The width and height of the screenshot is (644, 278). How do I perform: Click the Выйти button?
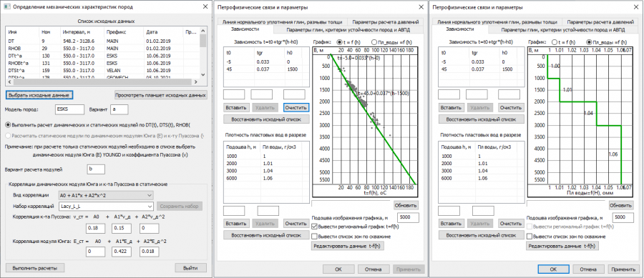pyautogui.click(x=191, y=268)
